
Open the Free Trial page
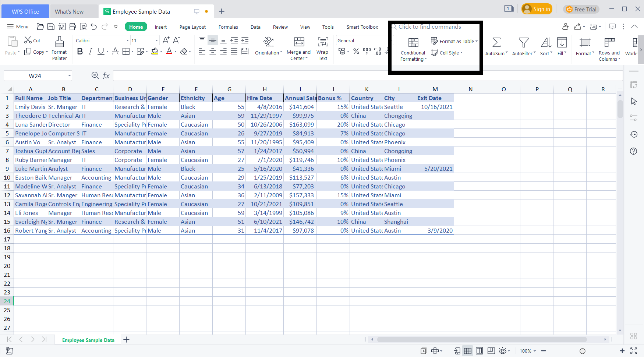581,9
